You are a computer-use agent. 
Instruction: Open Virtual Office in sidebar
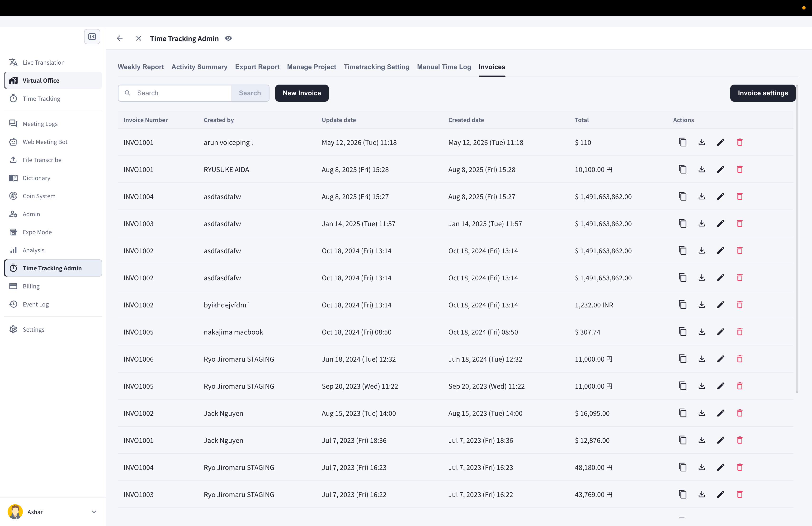pyautogui.click(x=53, y=80)
